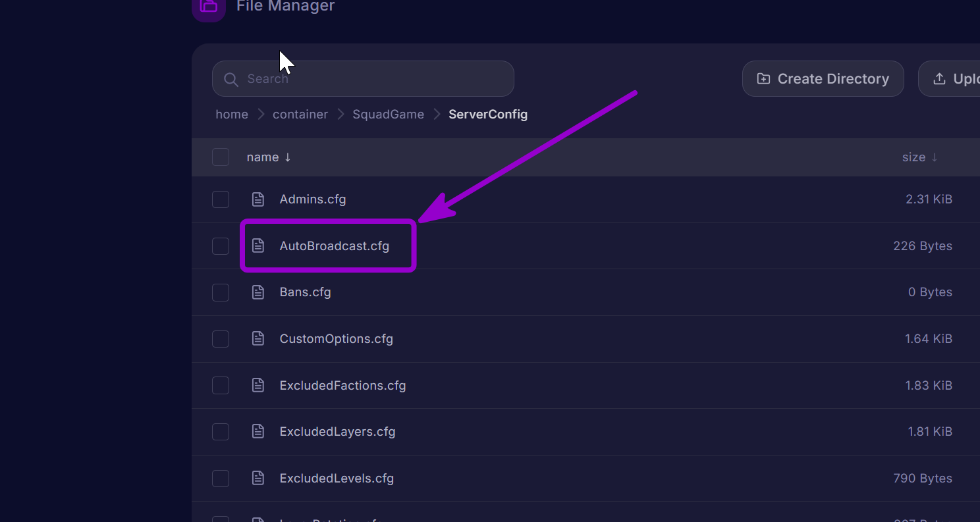This screenshot has height=522, width=980.
Task: Open the Bans.cfg file
Action: point(305,292)
